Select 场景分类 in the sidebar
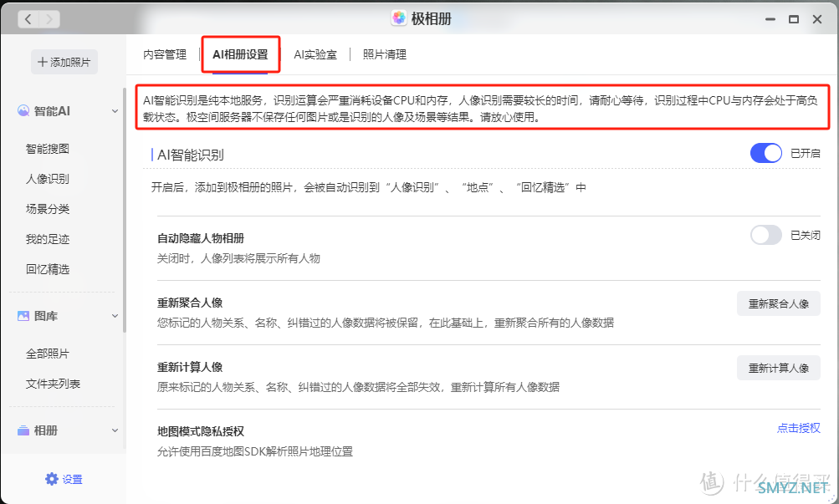 click(x=48, y=209)
